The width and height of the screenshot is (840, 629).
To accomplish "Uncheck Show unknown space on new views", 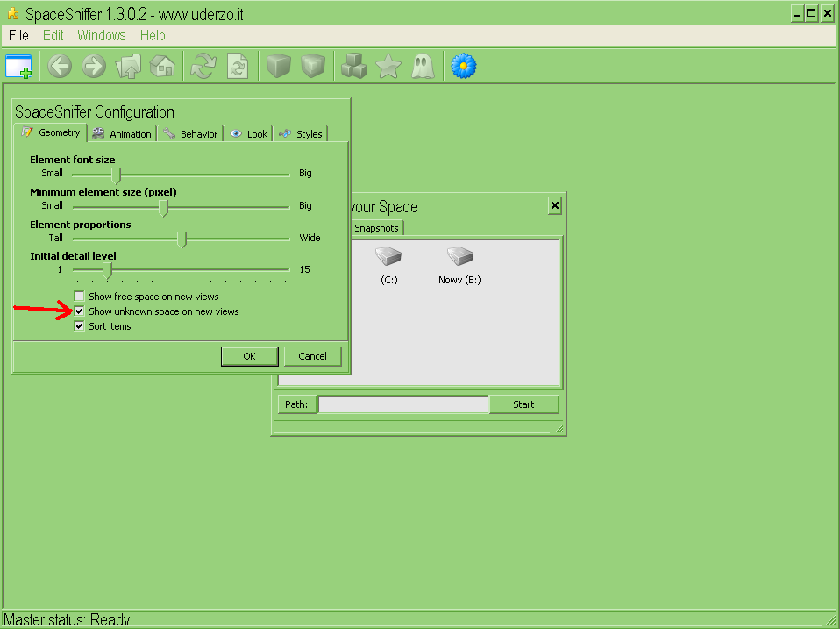I will coord(79,311).
